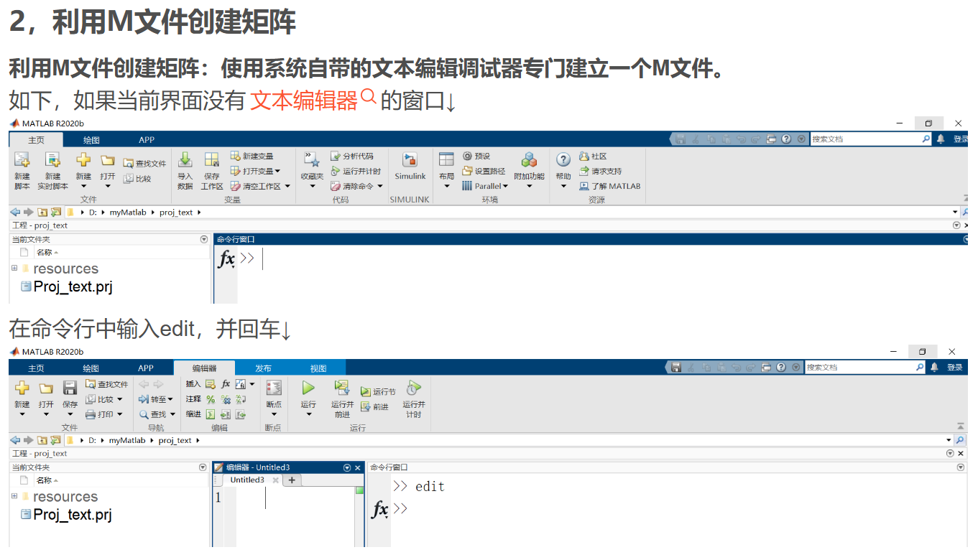Viewport: 978px width, 560px height.
Task: Click Find Files (查找文件) in lower editor tab
Action: 106,384
